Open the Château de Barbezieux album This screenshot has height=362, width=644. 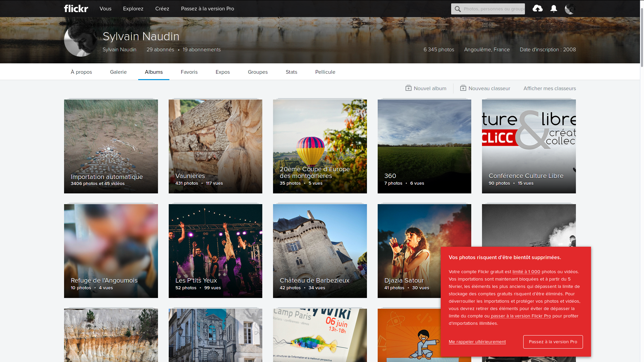[x=320, y=251]
